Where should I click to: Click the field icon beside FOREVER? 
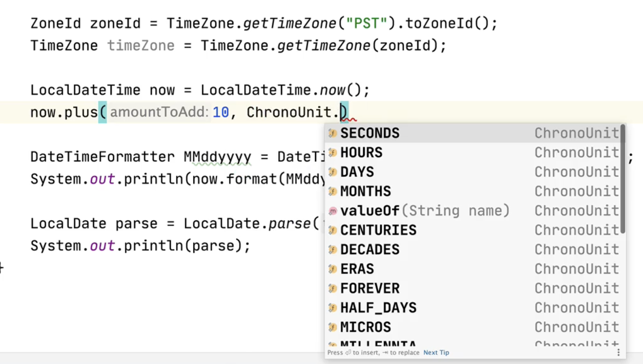pyautogui.click(x=333, y=288)
